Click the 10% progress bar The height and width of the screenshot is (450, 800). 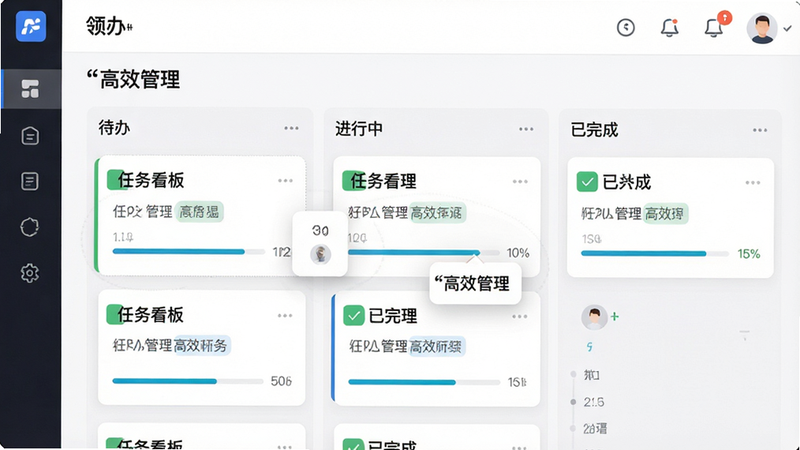click(423, 253)
